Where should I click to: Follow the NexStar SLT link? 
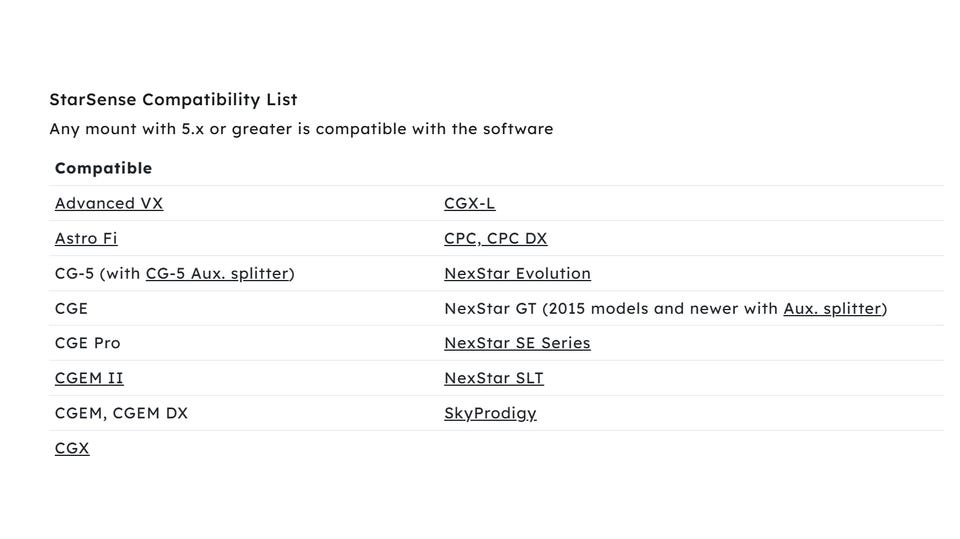click(493, 378)
